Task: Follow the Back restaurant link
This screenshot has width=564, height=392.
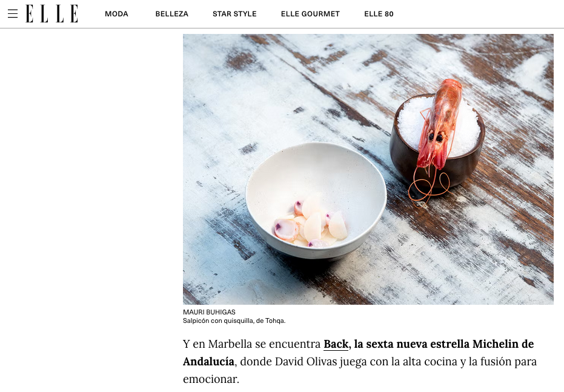Action: (x=336, y=344)
